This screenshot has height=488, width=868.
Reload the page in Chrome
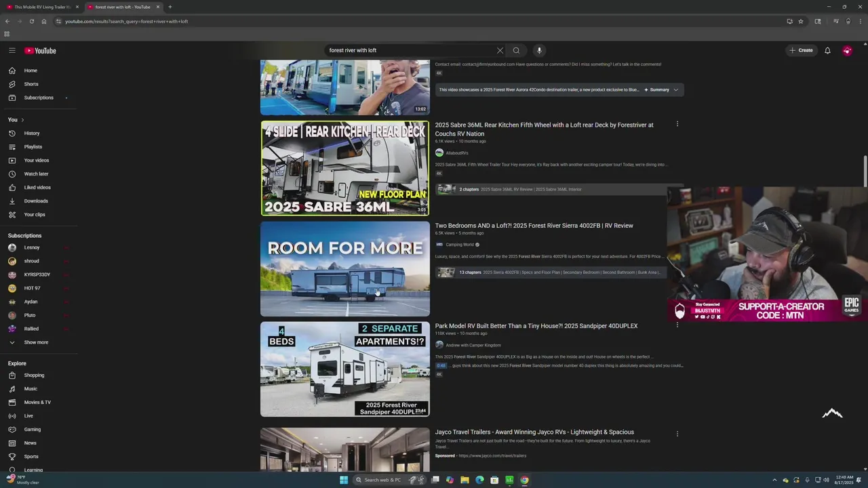[x=31, y=21]
